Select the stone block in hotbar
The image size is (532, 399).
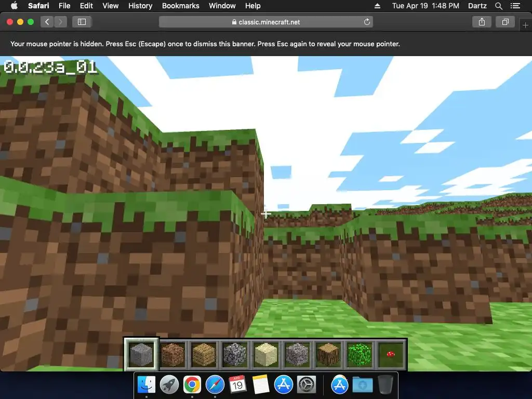click(141, 354)
